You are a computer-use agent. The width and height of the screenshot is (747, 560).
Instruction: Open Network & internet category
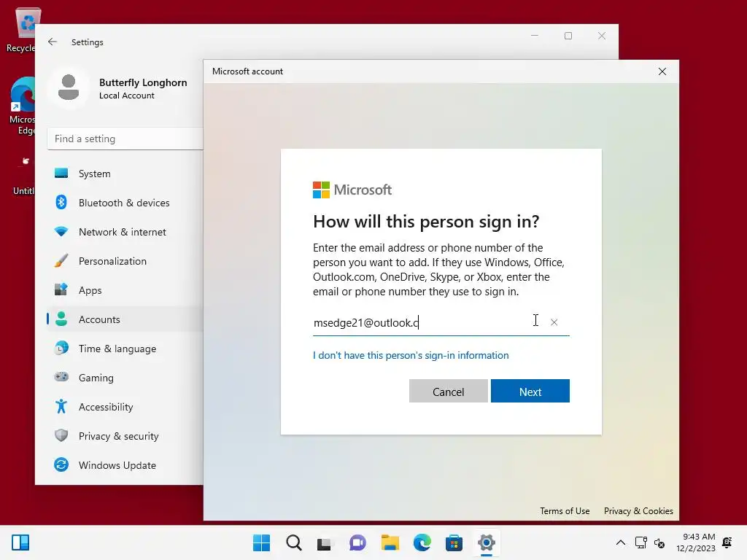[x=125, y=232]
